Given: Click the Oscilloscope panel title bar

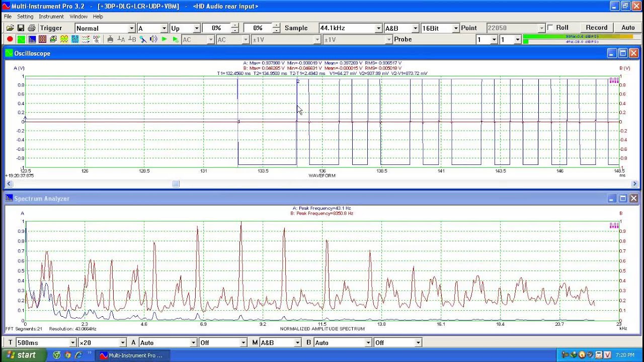Looking at the screenshot, I should click(322, 53).
